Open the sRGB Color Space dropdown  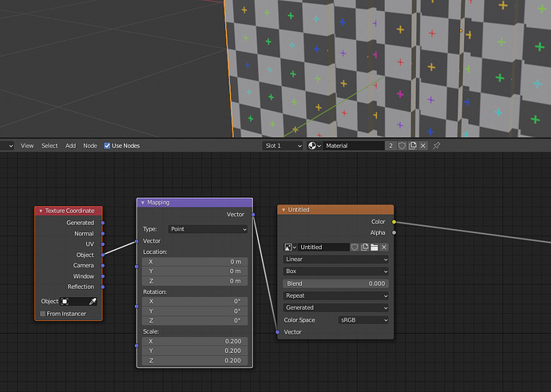click(363, 320)
